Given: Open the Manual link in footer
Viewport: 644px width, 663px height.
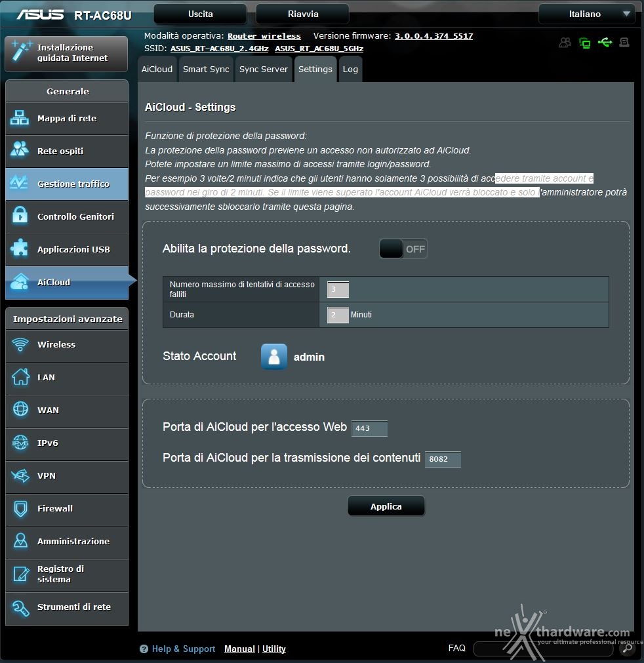Looking at the screenshot, I should tap(239, 649).
